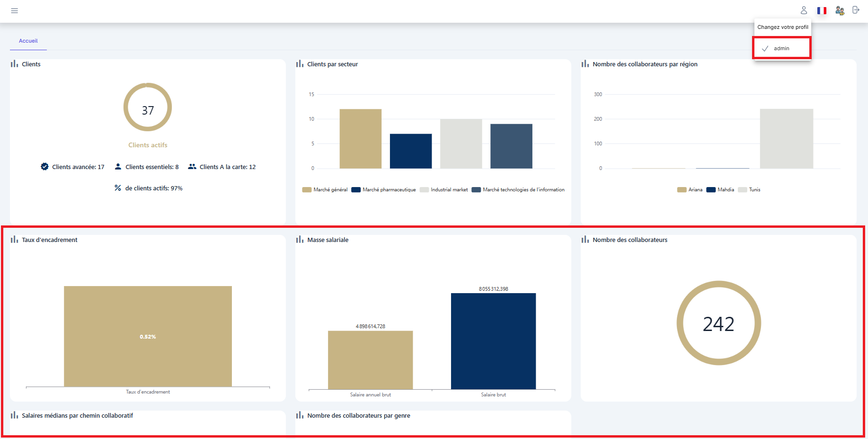Image resolution: width=868 pixels, height=439 pixels.
Task: Open the French flag language selector
Action: pos(822,10)
